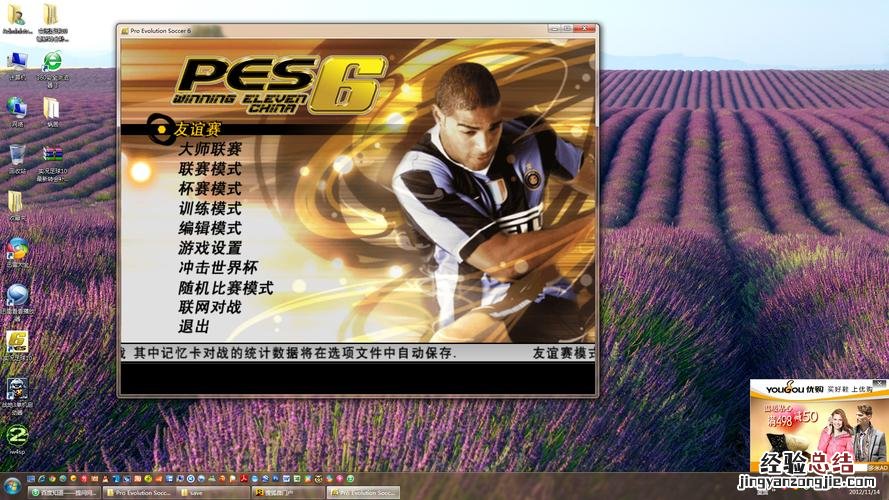Open the user folder icon on desktop
The width and height of the screenshot is (889, 500).
pos(16,20)
